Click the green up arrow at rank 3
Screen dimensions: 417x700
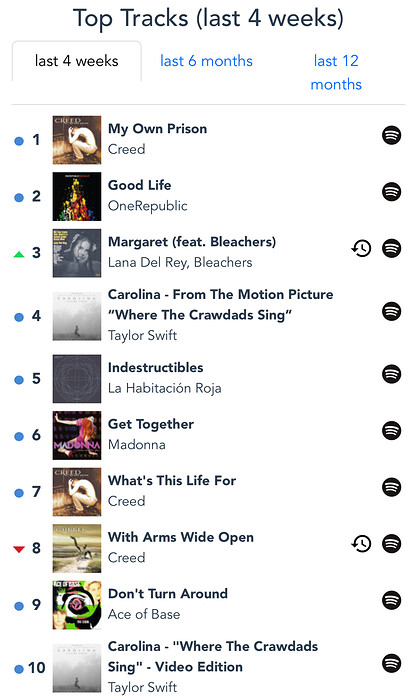coord(19,254)
